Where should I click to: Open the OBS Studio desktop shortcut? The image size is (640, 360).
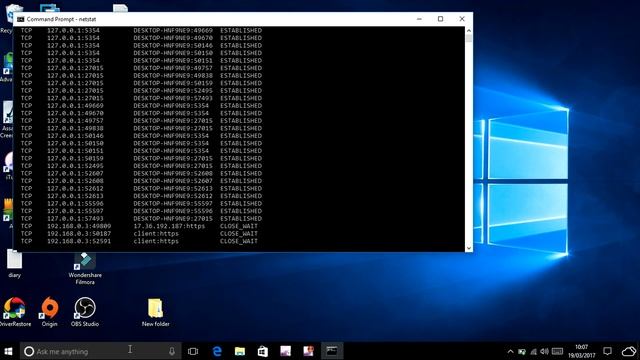click(85, 312)
